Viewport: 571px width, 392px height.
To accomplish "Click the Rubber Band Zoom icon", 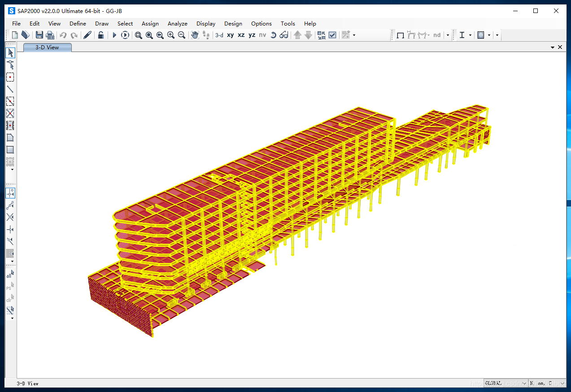I will [x=139, y=35].
